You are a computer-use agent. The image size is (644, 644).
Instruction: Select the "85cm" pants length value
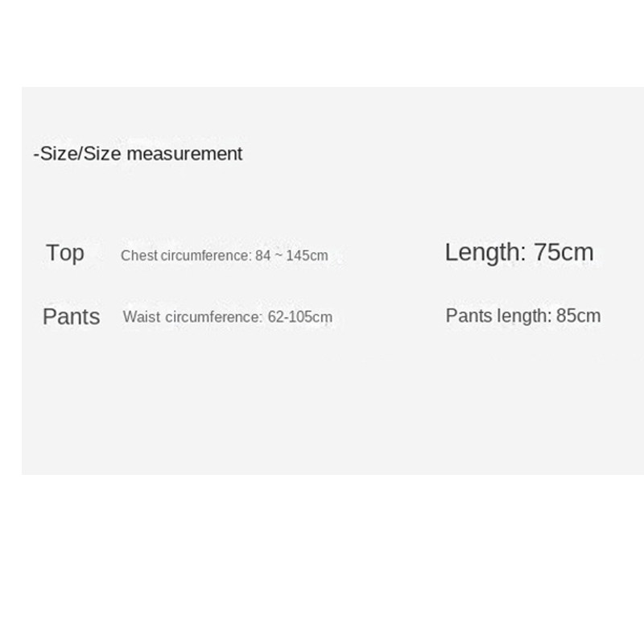pyautogui.click(x=578, y=316)
